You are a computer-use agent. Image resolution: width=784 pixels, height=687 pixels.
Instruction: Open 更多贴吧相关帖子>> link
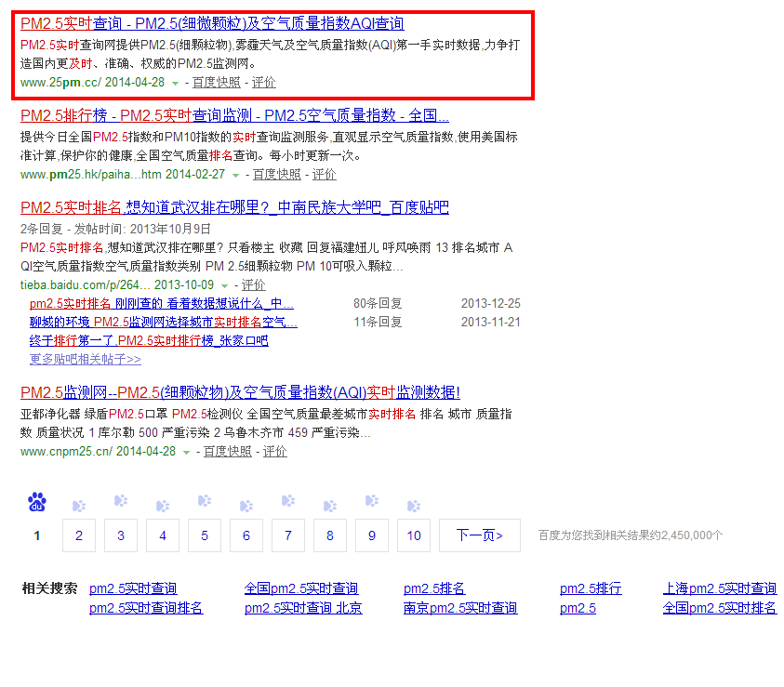pos(86,359)
